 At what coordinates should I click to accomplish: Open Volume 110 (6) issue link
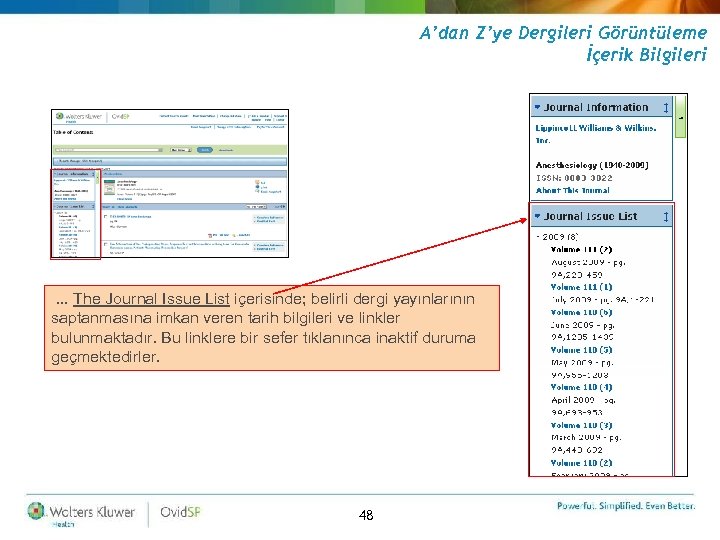point(581,312)
